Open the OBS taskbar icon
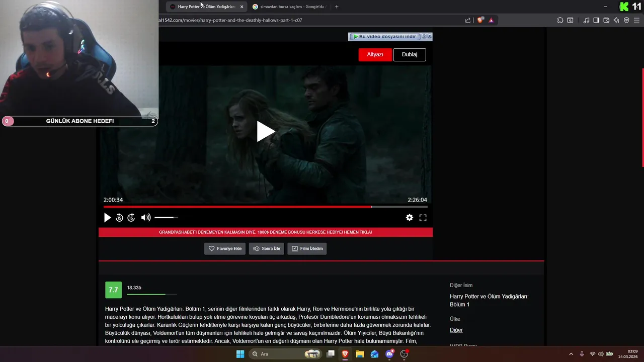644x362 pixels. pos(404,354)
